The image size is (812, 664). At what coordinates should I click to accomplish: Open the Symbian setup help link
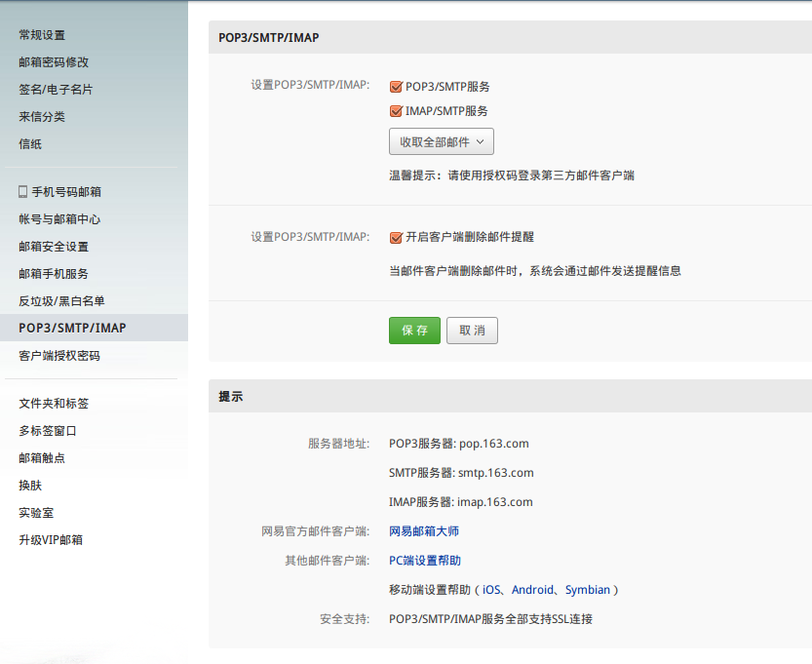click(x=587, y=590)
